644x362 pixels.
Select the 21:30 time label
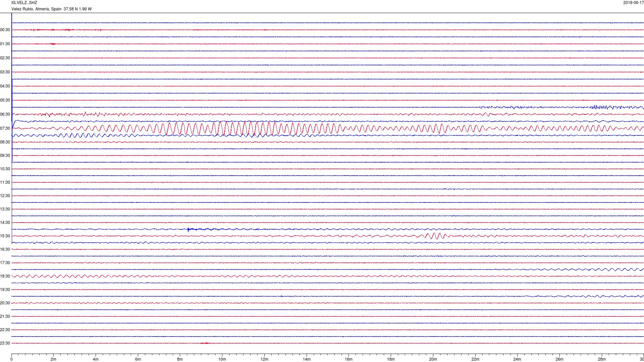(5, 316)
